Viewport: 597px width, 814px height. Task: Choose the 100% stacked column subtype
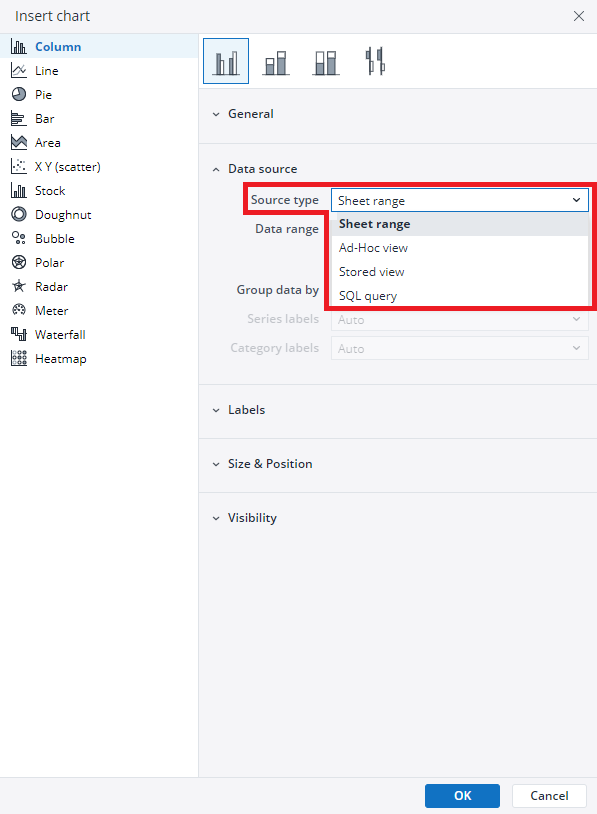coord(326,61)
